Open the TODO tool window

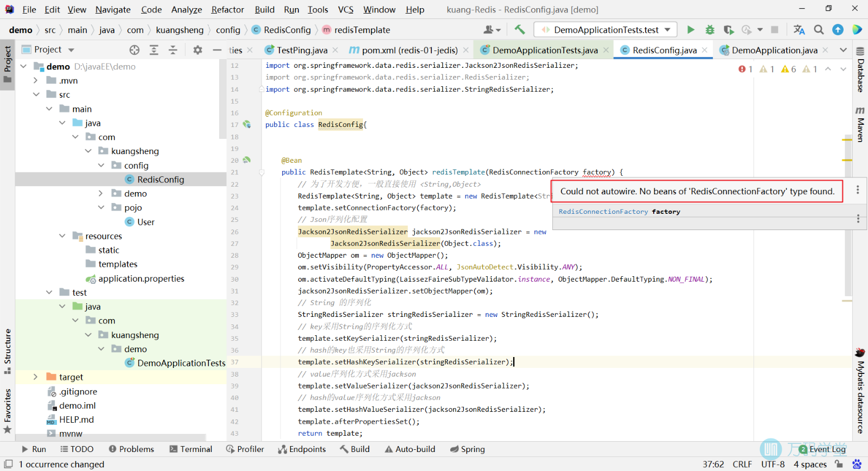tap(76, 449)
